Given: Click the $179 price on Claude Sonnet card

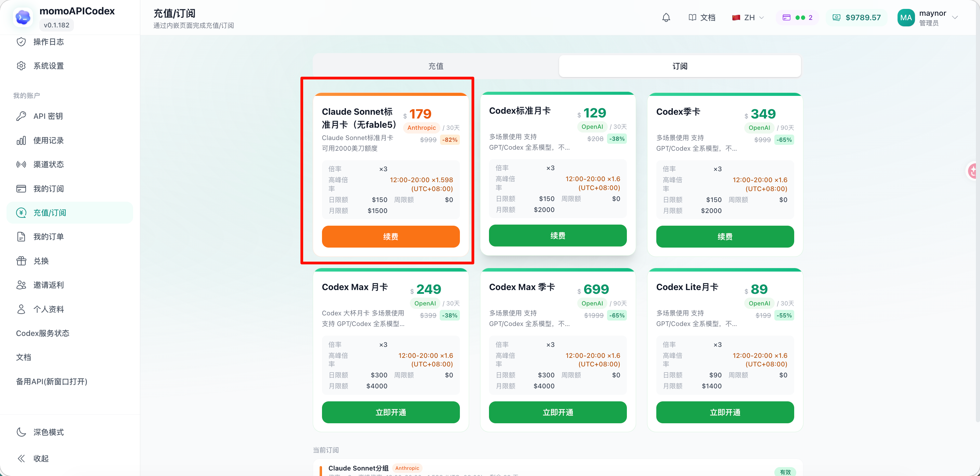Looking at the screenshot, I should pyautogui.click(x=417, y=114).
